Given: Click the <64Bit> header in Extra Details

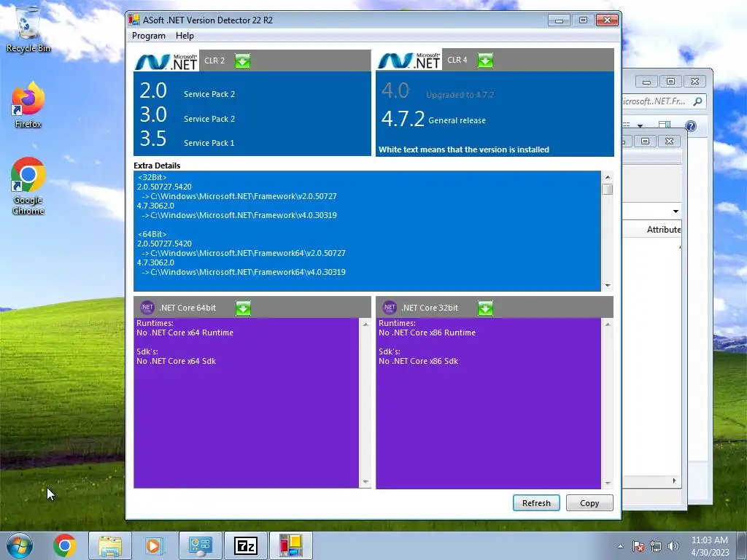Looking at the screenshot, I should click(x=152, y=234).
